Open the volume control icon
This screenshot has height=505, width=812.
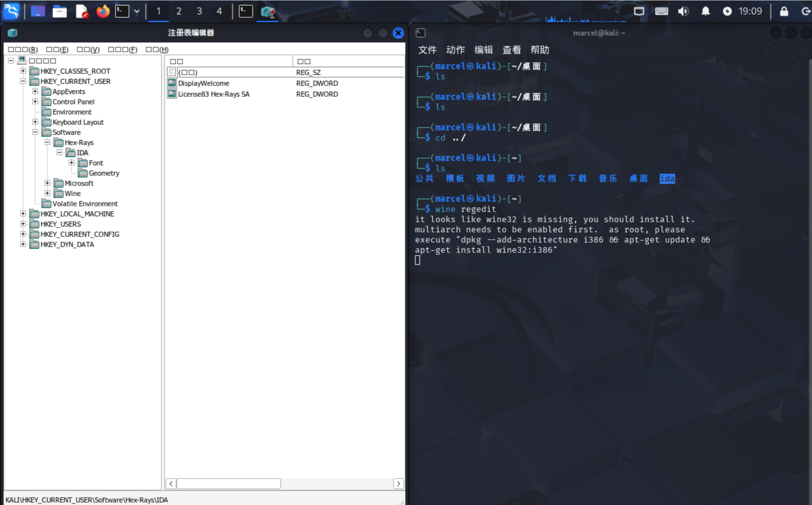coord(683,11)
